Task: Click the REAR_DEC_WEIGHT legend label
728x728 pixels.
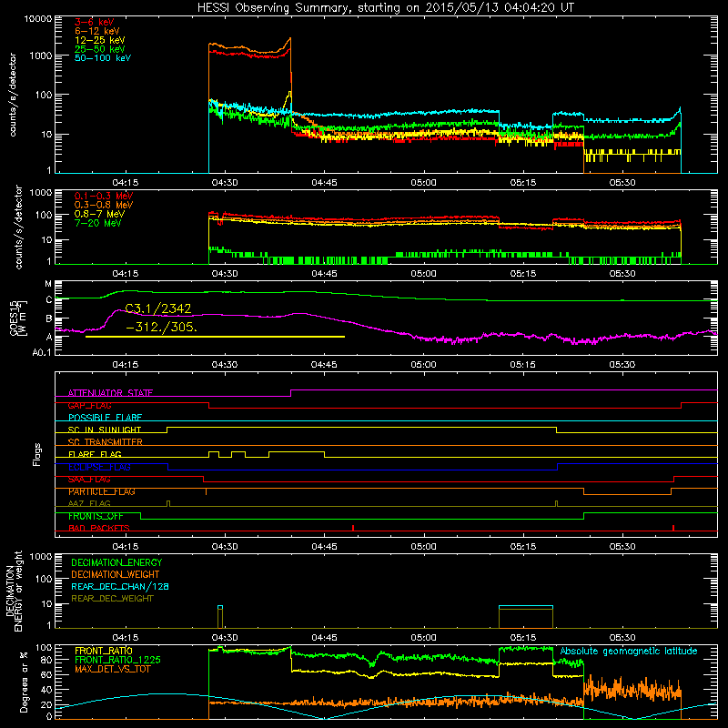Action: click(x=112, y=599)
